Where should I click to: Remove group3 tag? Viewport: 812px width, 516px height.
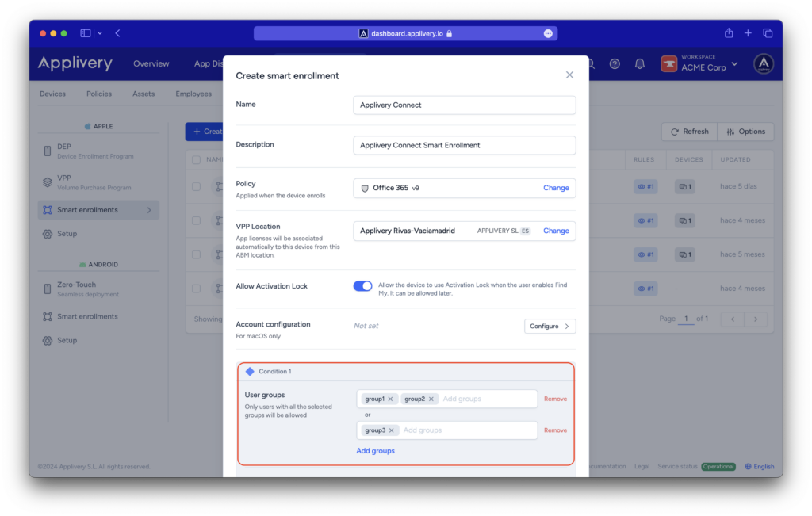[392, 430]
